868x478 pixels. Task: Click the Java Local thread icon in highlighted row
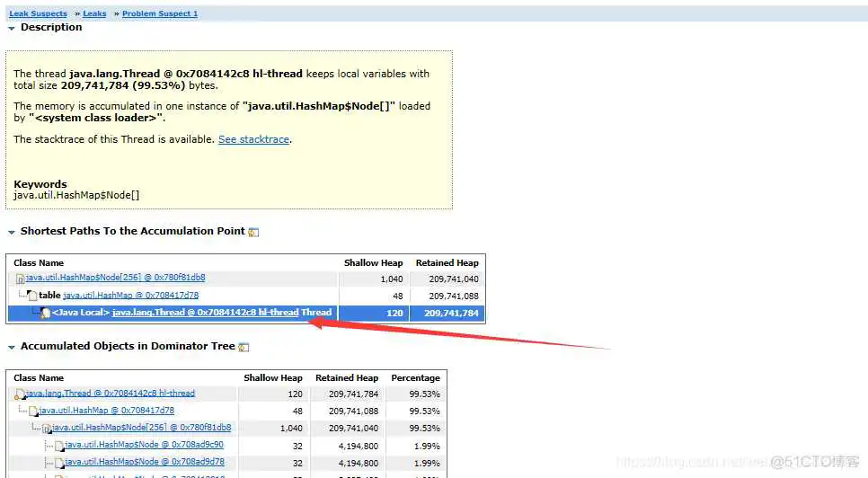(44, 313)
